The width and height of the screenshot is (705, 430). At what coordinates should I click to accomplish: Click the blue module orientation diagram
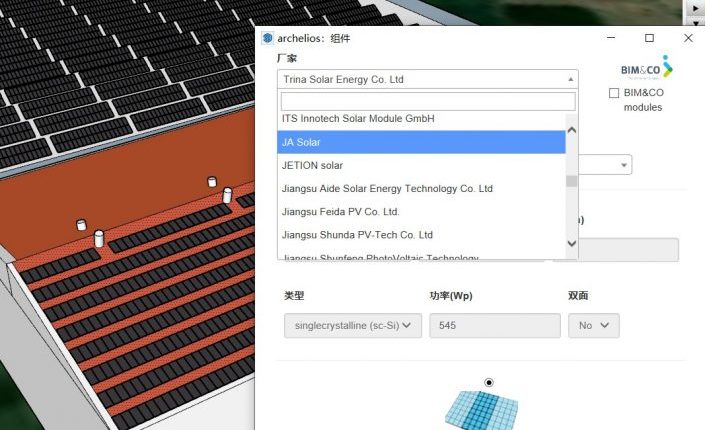(x=482, y=409)
